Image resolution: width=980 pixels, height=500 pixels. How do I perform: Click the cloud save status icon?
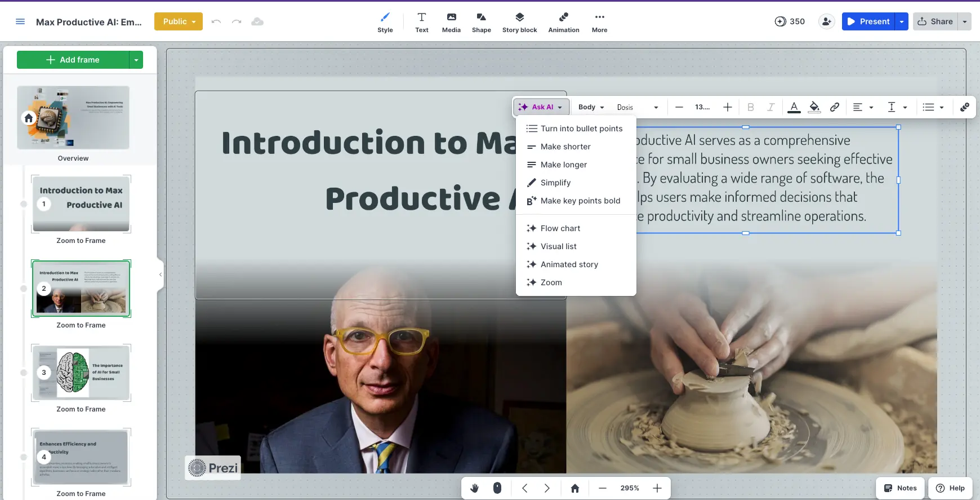coord(257,21)
